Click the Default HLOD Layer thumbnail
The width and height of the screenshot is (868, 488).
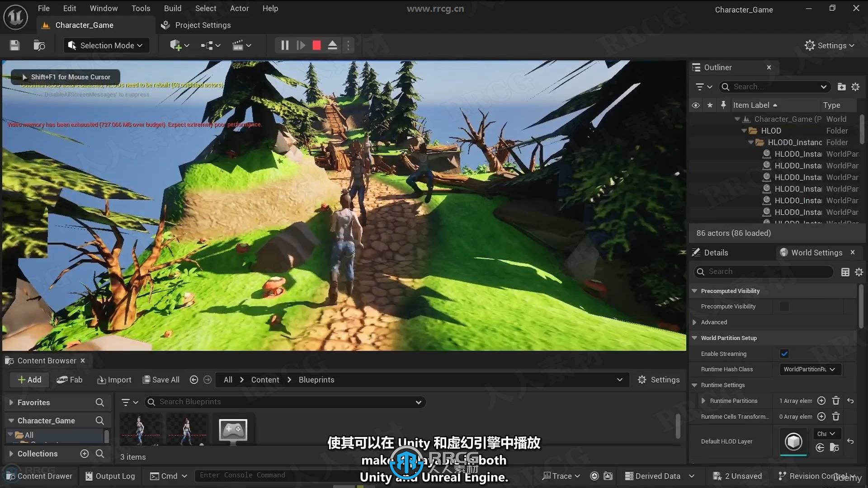793,441
